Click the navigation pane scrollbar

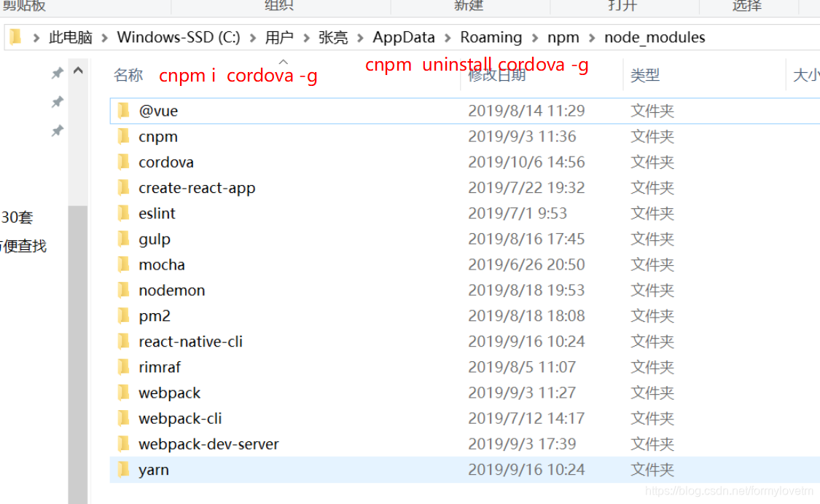(x=78, y=355)
